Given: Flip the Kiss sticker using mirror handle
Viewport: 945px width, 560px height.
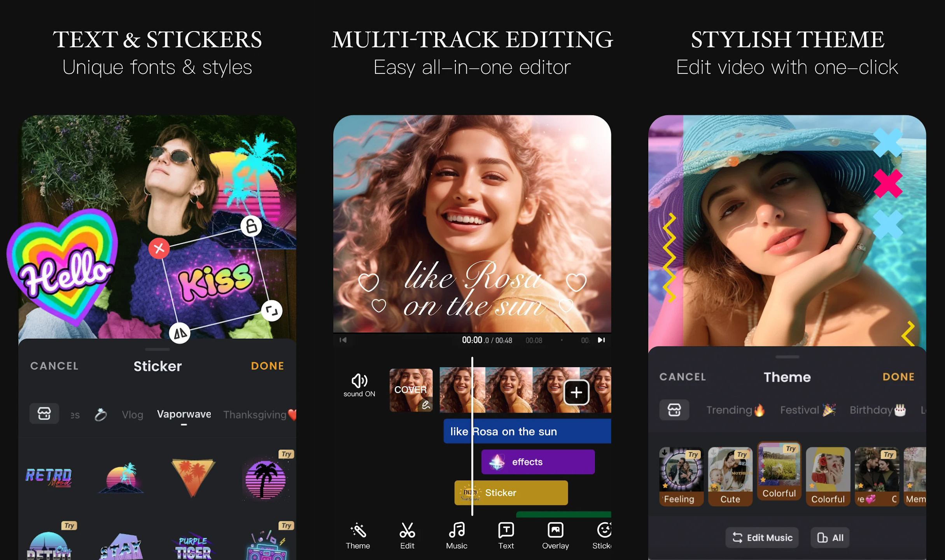Looking at the screenshot, I should [180, 333].
